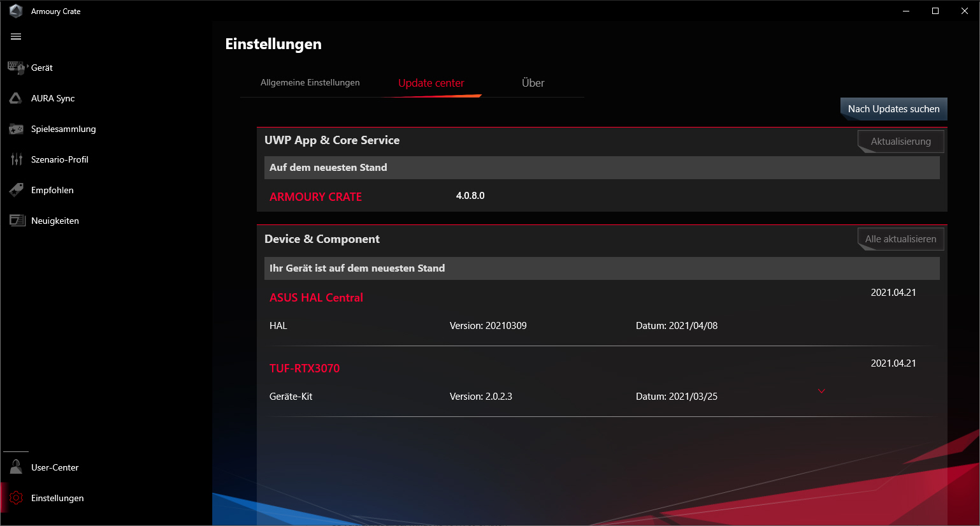Click ASUS HAL Central entry
Viewport: 980px width, 526px height.
click(x=316, y=298)
